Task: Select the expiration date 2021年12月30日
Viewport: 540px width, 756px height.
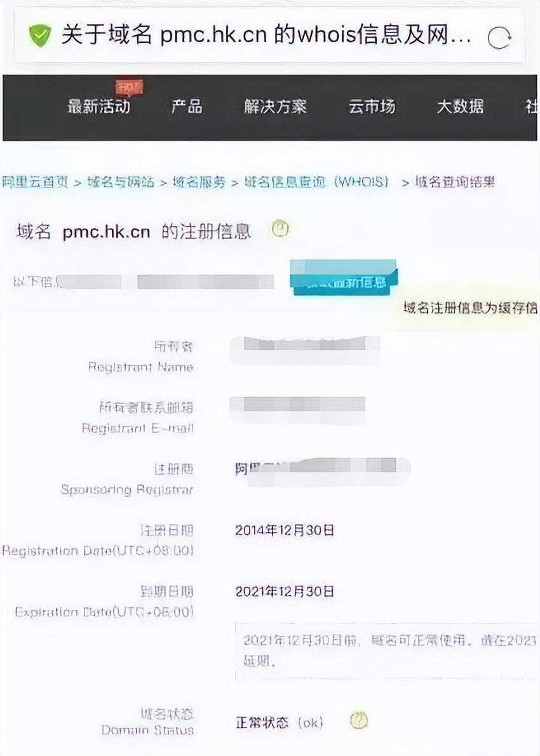Action: coord(285,591)
